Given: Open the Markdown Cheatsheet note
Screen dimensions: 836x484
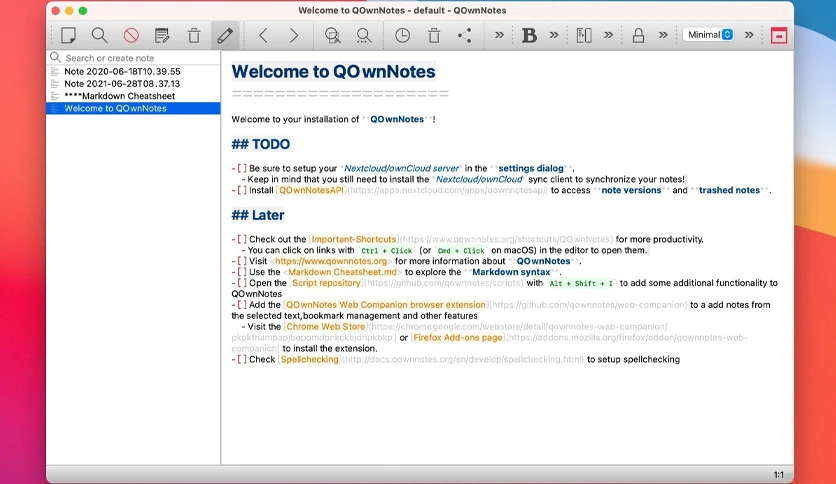Looking at the screenshot, I should (133, 96).
